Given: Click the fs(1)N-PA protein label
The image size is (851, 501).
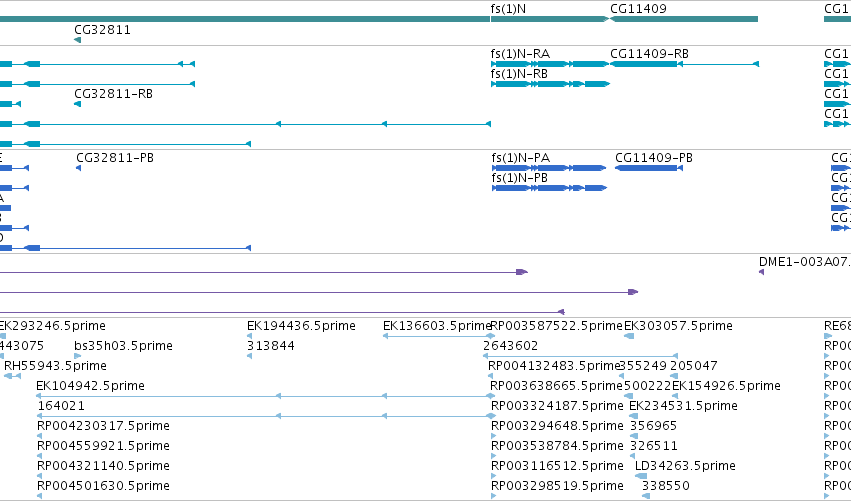Looking at the screenshot, I should coord(520,158).
